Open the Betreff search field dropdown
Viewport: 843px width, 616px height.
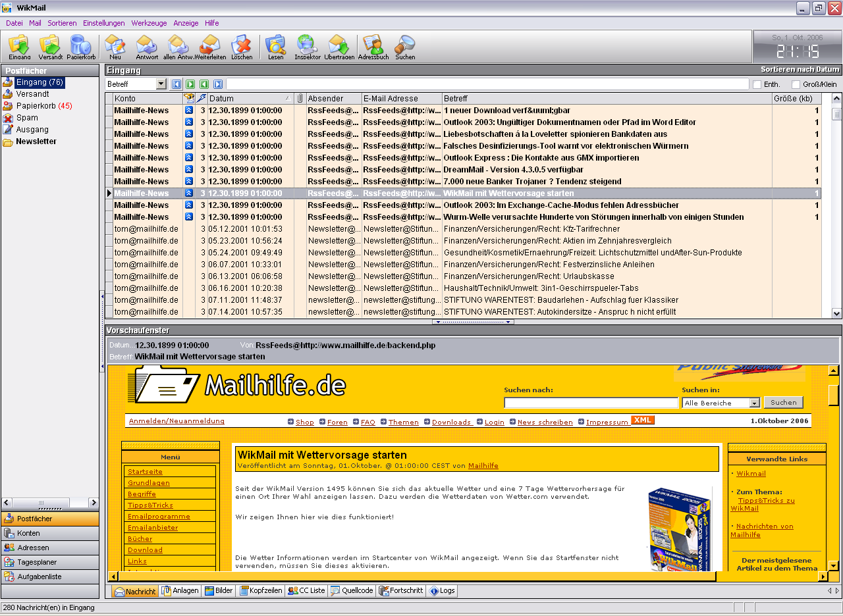(x=161, y=84)
